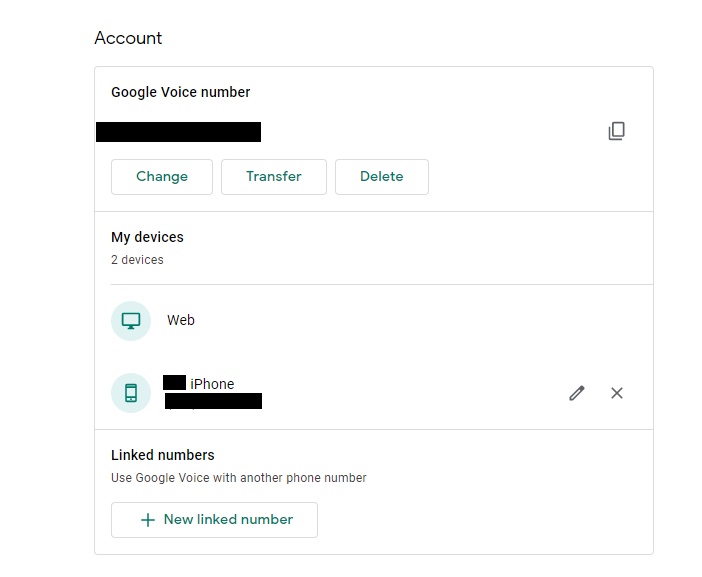Copy the Google Voice number
The image size is (702, 577).
tap(617, 131)
